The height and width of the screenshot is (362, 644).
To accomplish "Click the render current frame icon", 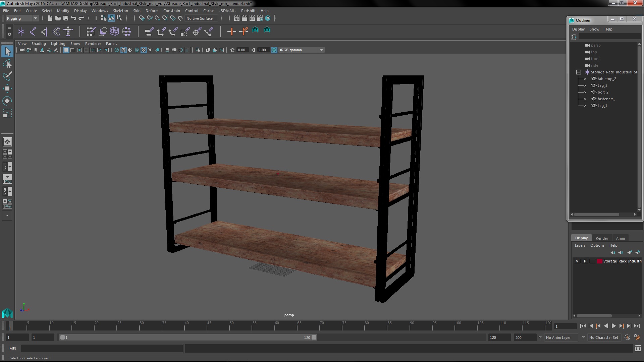I will [244, 18].
